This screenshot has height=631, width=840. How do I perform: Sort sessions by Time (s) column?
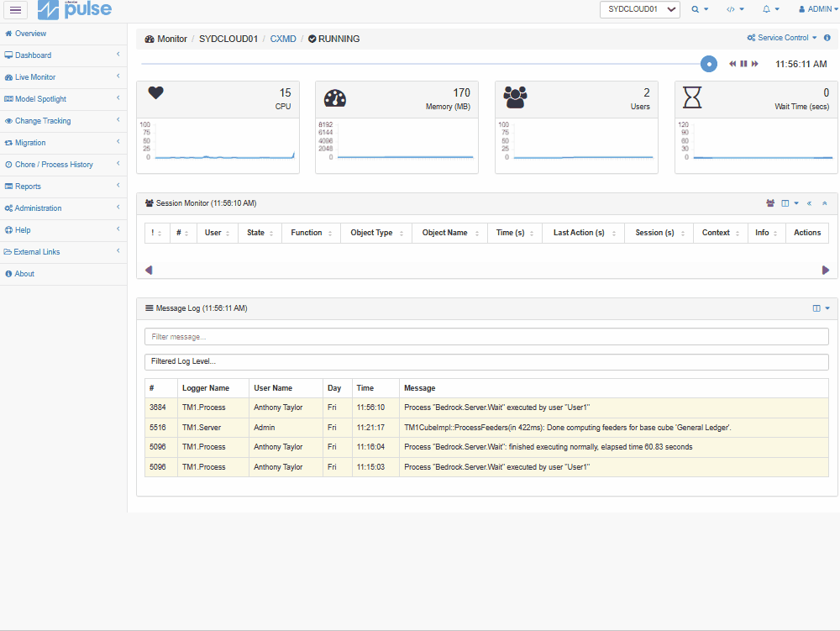pyautogui.click(x=514, y=233)
